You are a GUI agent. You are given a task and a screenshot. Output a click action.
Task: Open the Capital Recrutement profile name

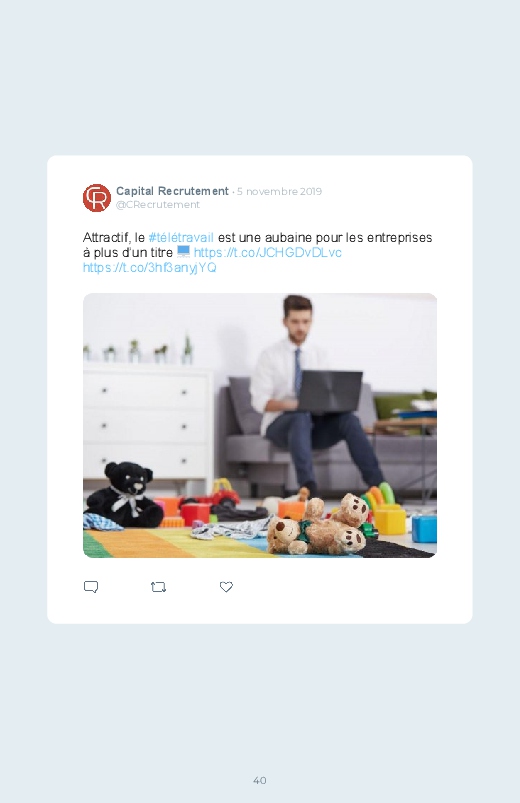tap(172, 191)
